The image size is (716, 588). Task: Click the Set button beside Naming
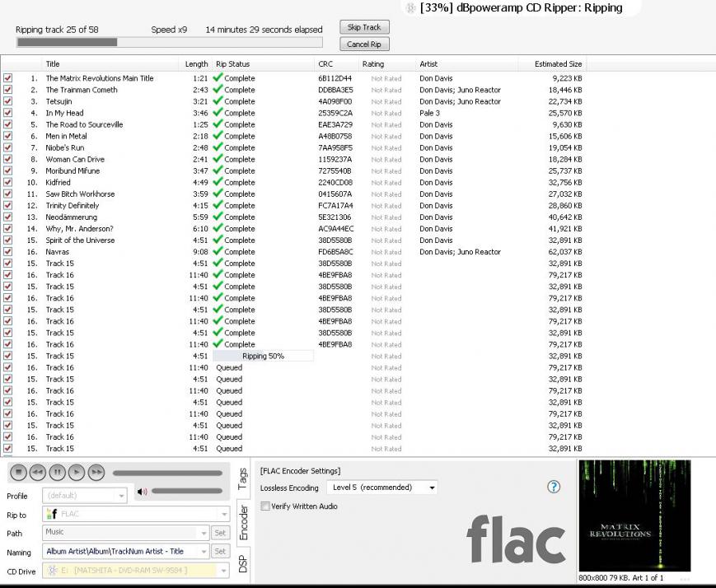(220, 552)
